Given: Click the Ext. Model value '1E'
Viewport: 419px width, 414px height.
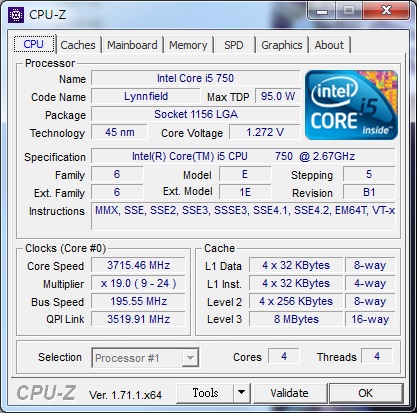Looking at the screenshot, I should 245,192.
